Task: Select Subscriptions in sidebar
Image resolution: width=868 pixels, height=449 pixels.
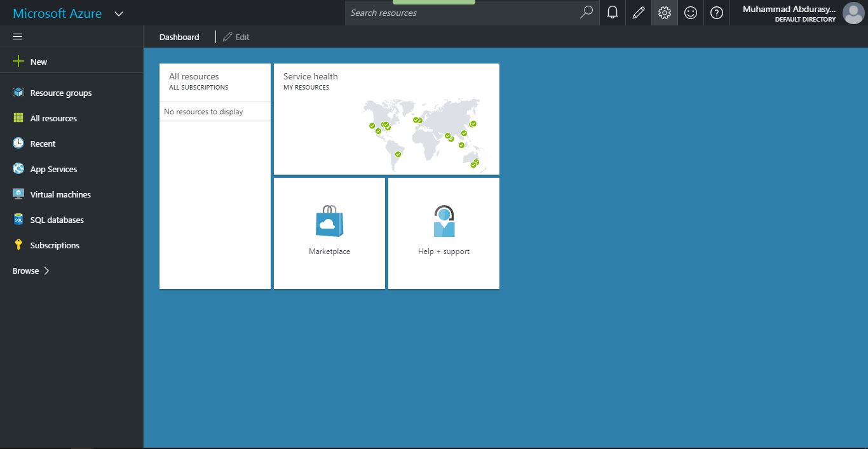Action: (55, 245)
